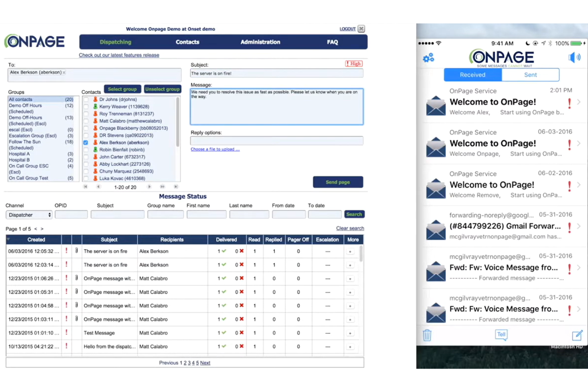Tap the compose pencil icon in the mobile app
Screen dimensions: 588x392
click(578, 335)
